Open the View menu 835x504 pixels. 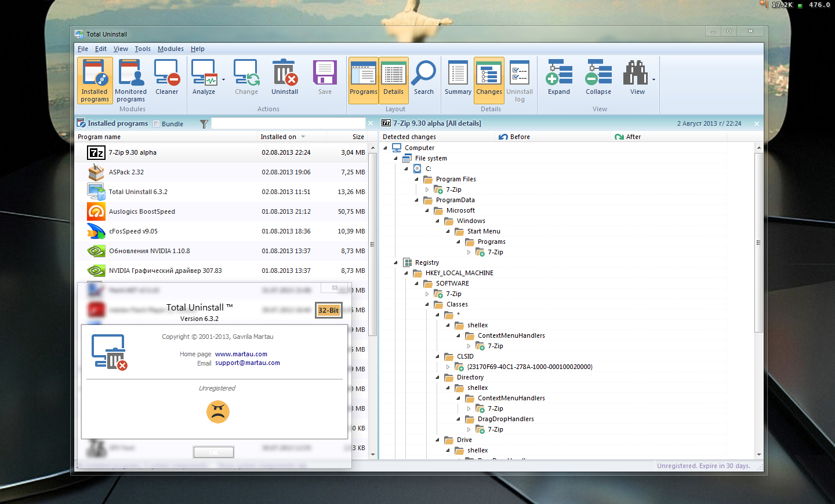(x=121, y=49)
